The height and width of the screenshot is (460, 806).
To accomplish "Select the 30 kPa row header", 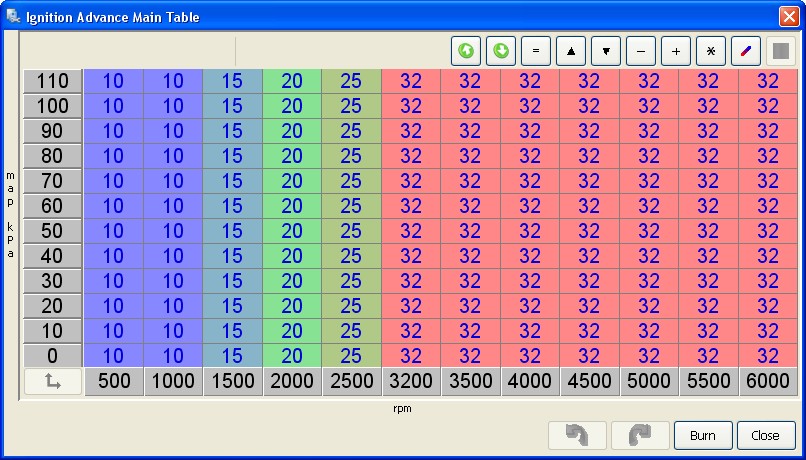I will pyautogui.click(x=53, y=281).
